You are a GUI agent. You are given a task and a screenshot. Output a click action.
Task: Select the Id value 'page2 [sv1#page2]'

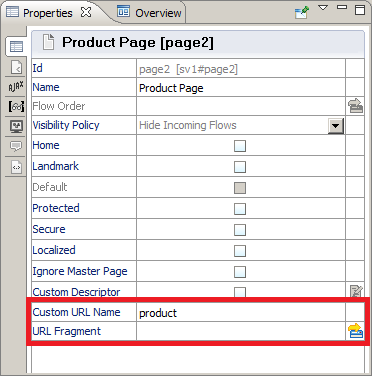coord(188,69)
